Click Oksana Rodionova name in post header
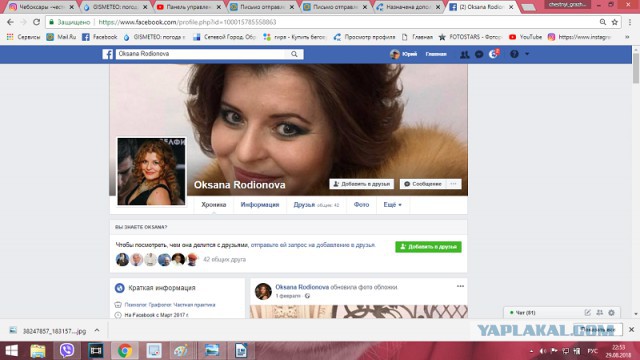This screenshot has height=360, width=640. pos(302,287)
